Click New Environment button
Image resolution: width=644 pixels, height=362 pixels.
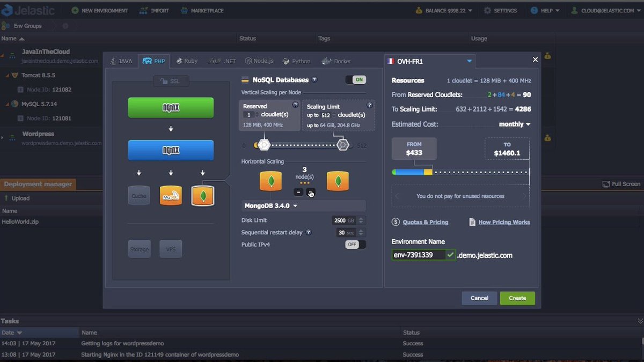(100, 10)
